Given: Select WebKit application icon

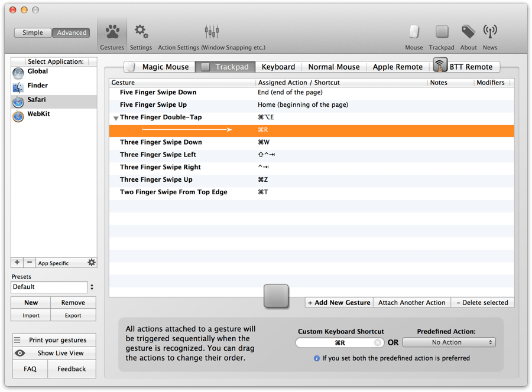Looking at the screenshot, I should (x=18, y=116).
